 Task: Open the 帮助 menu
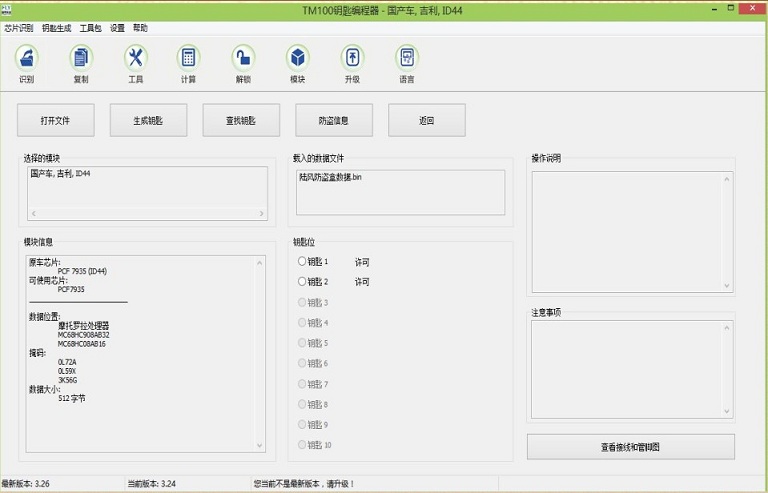click(x=140, y=28)
